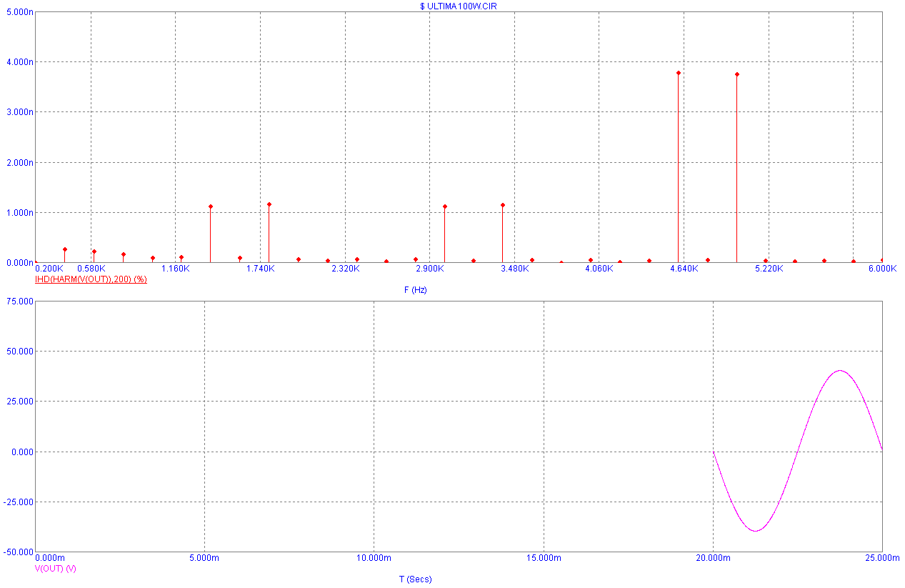The image size is (905, 588).
Task: Click the 10.000m time axis label
Action: pos(374,557)
